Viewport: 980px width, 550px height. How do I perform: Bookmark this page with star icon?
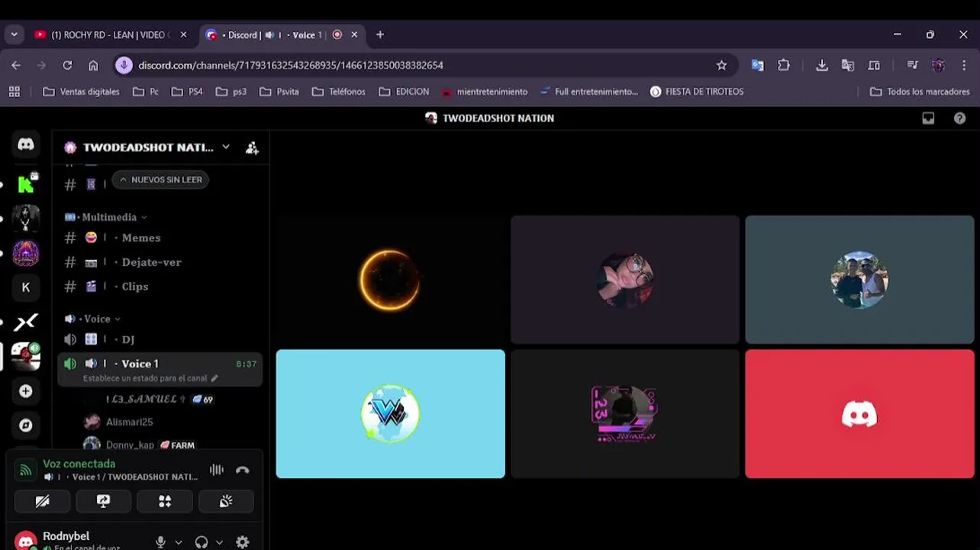[x=721, y=66]
